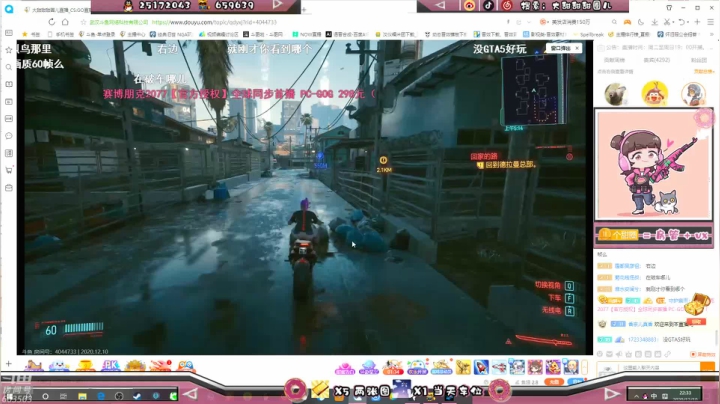Switch to the 粉丝团 tab

698,60
